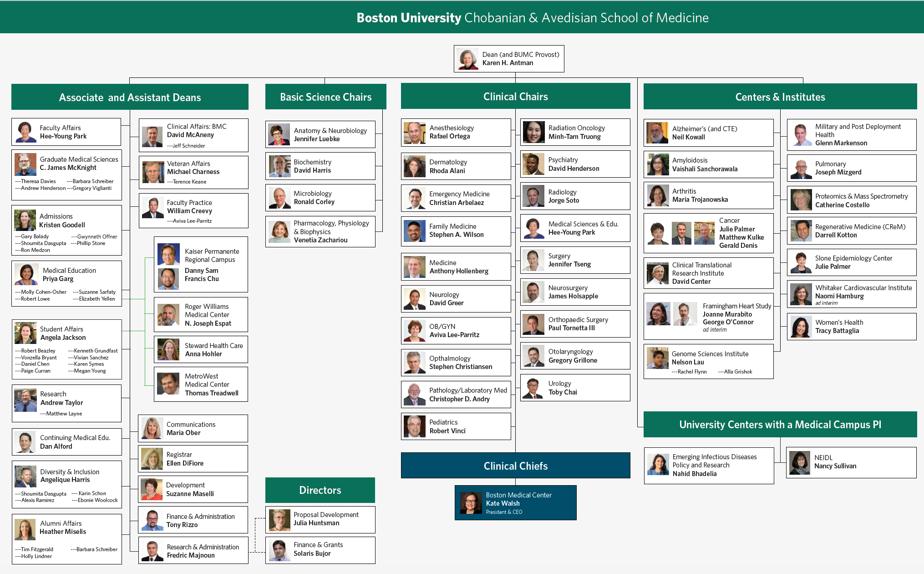Click the name Angelique Harris
Viewport: 924px width, 574px height.
click(x=65, y=480)
